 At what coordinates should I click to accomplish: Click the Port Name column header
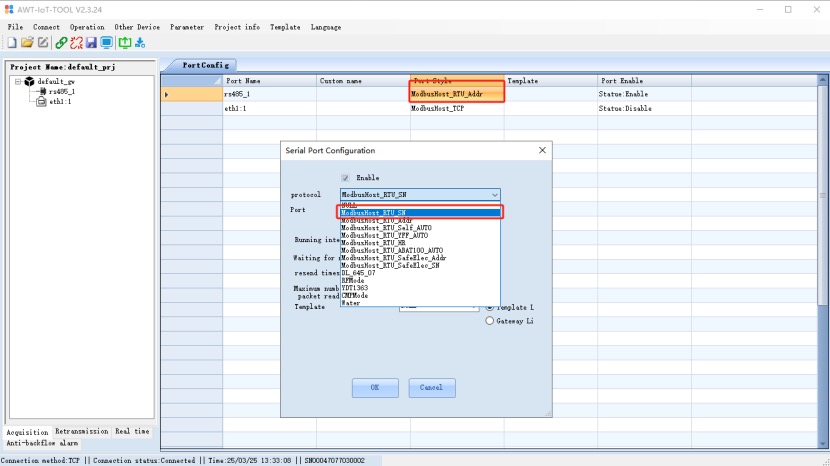pyautogui.click(x=269, y=80)
